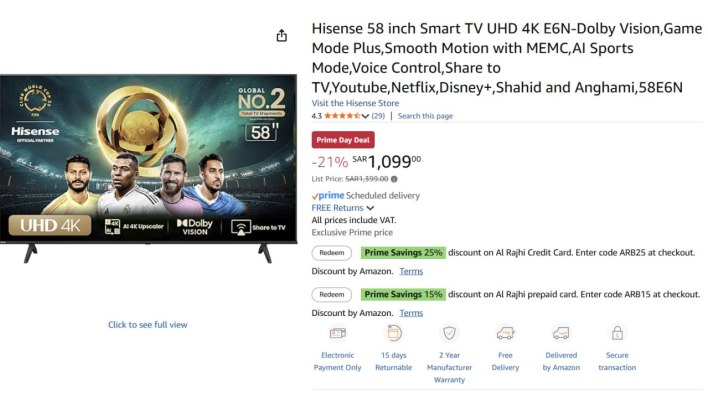
Task: Click the List Price info icon
Action: pyautogui.click(x=394, y=179)
